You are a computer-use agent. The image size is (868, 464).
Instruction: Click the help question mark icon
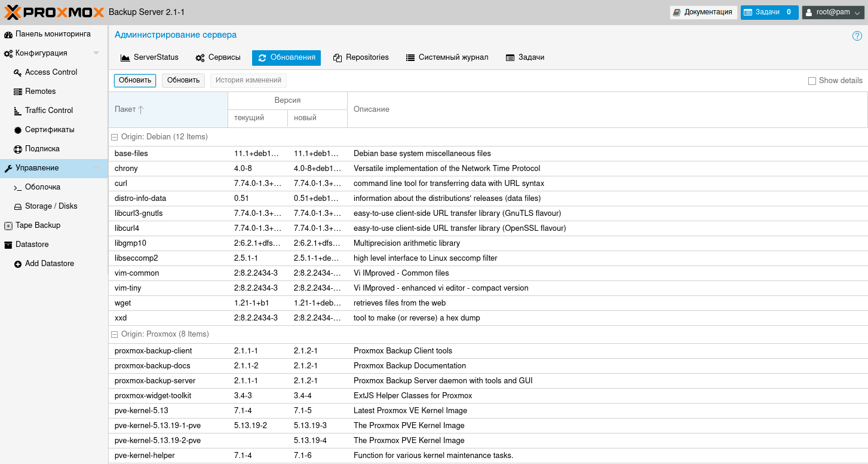click(857, 36)
